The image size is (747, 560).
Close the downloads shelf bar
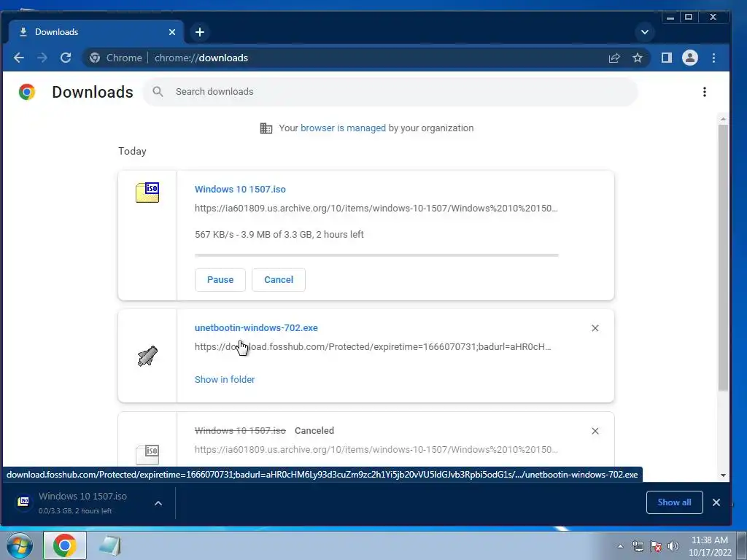coord(716,502)
